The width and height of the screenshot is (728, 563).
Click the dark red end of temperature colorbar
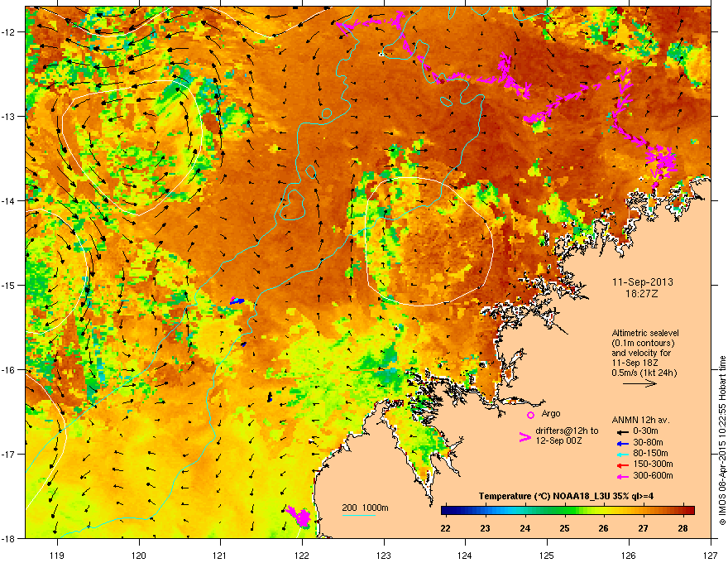(x=689, y=511)
